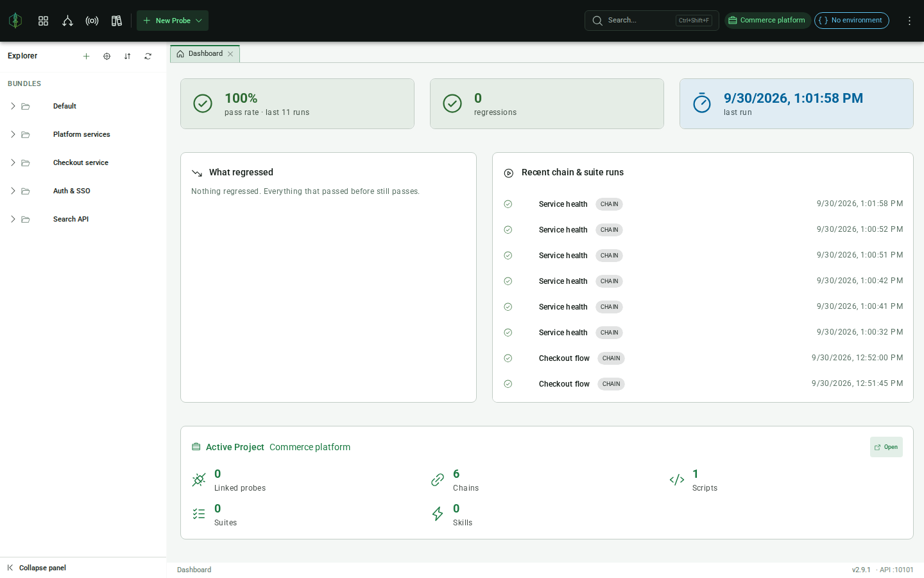Image resolution: width=924 pixels, height=578 pixels.
Task: Click the last run timestamp card
Action: [796, 103]
